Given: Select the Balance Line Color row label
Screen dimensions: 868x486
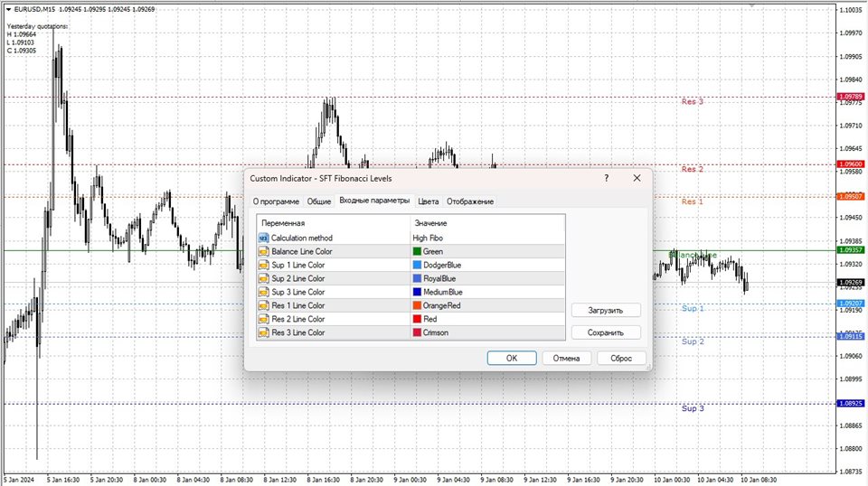Looking at the screenshot, I should pos(302,251).
